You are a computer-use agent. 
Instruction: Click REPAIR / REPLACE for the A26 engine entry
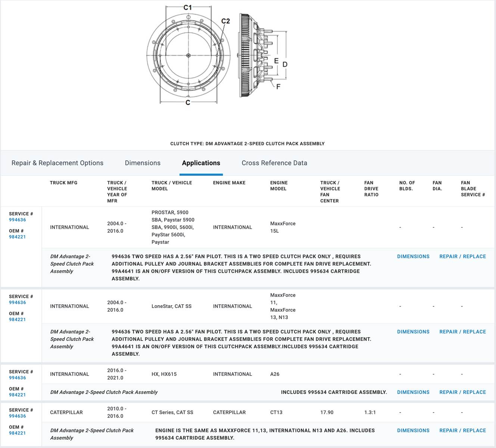click(463, 392)
